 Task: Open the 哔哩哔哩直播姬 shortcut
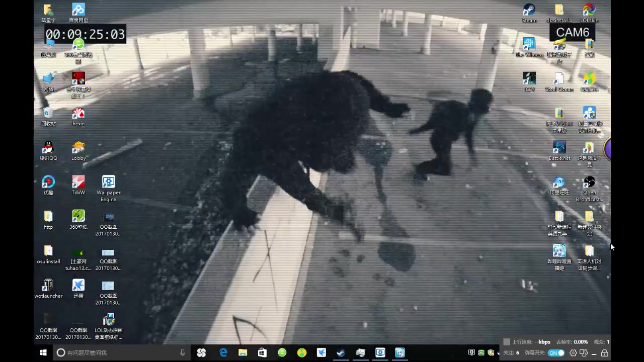tap(559, 257)
